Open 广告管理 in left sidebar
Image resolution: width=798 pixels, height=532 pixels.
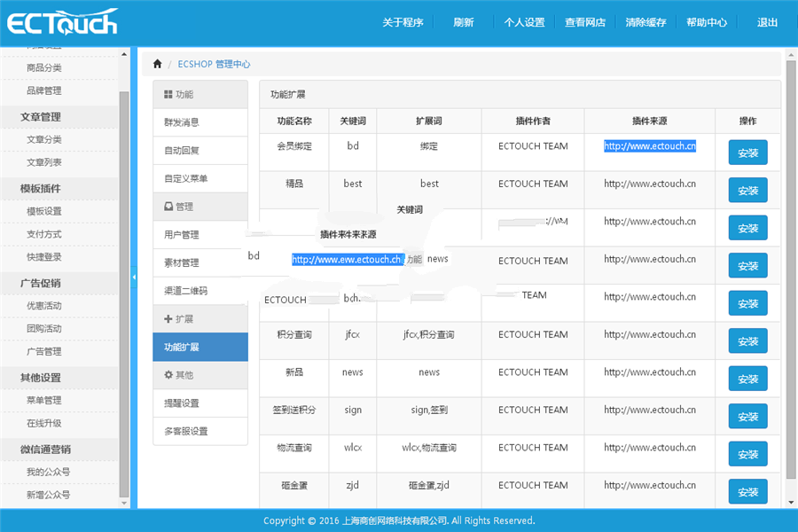point(44,351)
